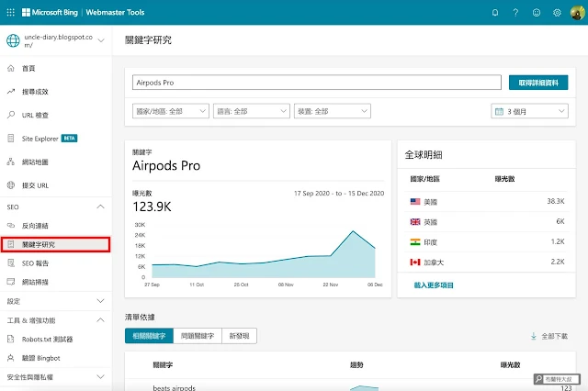Click the download arrow icon
This screenshot has height=391, width=588.
[533, 336]
